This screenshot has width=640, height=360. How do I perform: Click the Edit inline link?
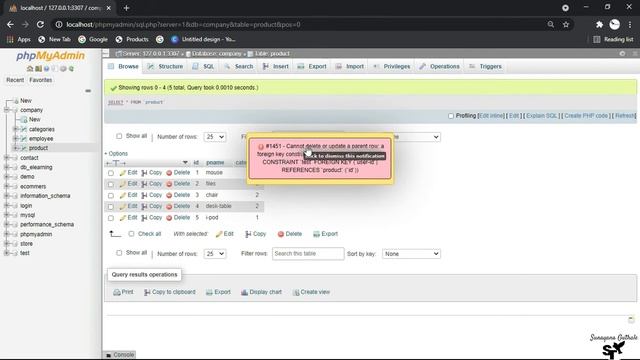tap(491, 116)
